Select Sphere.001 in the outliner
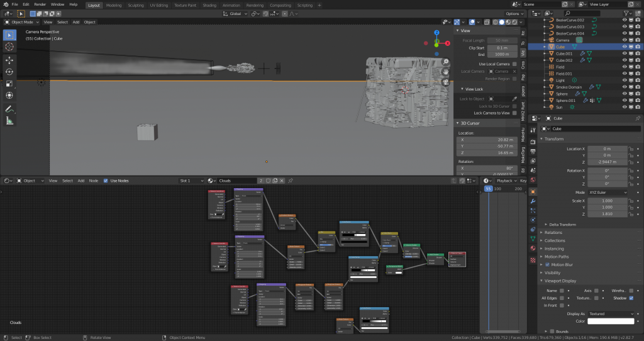644x341 pixels. tap(565, 101)
